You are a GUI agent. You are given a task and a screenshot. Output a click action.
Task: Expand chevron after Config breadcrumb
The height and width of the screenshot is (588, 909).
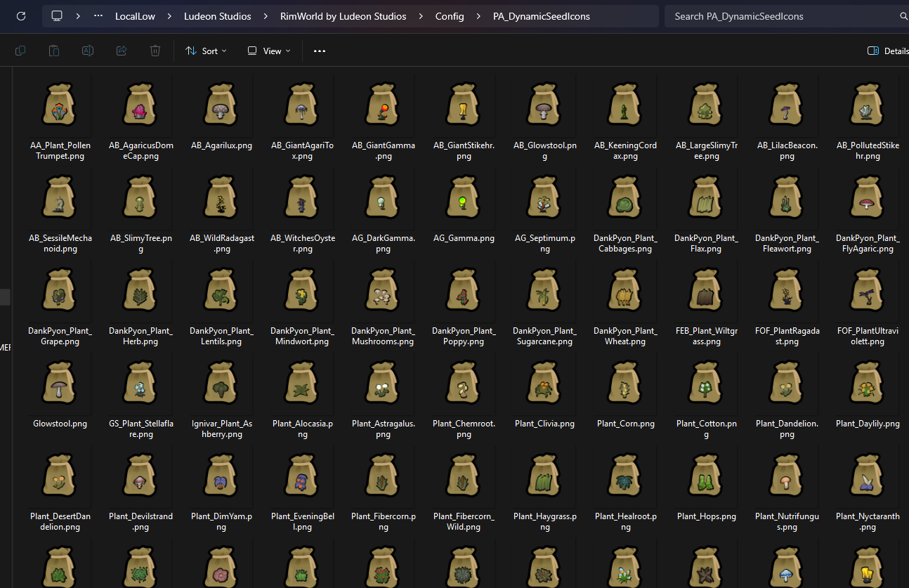click(478, 16)
